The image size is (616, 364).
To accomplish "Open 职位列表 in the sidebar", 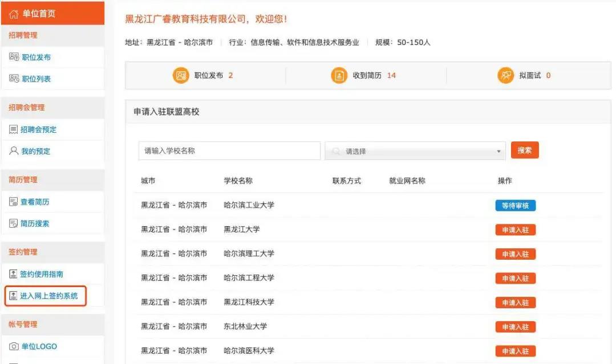I will point(36,79).
